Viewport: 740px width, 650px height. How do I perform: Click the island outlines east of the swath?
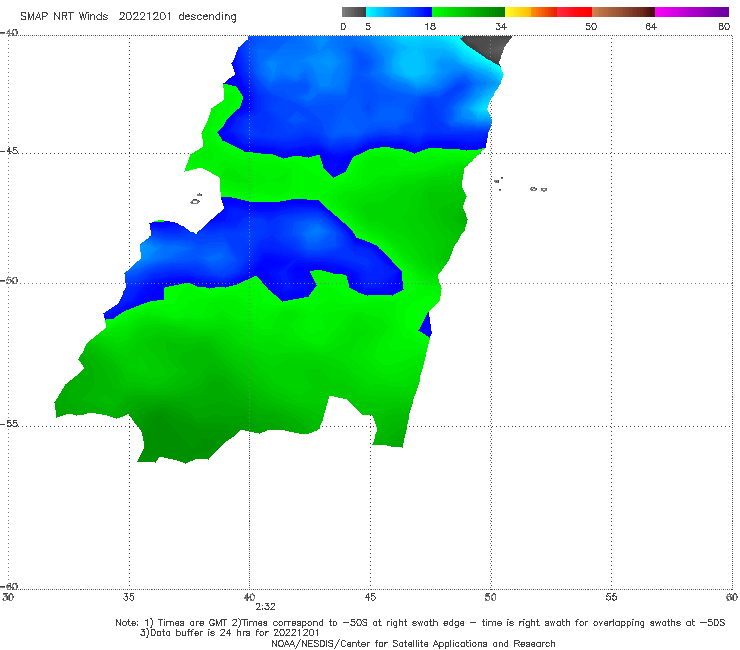(x=520, y=185)
